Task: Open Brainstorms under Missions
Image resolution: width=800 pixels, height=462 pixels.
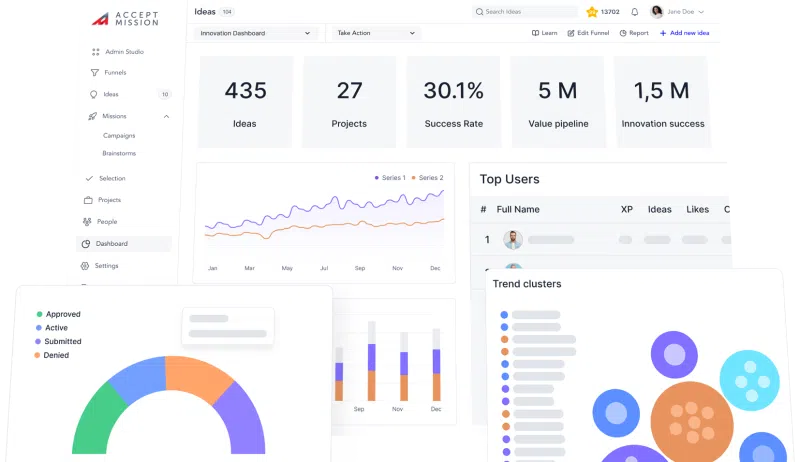Action: tap(119, 153)
